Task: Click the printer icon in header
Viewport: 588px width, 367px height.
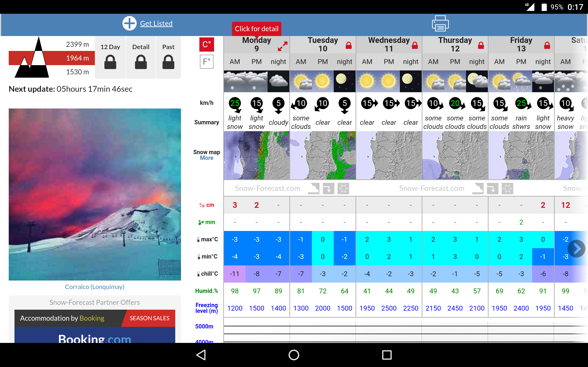Action: tap(440, 23)
